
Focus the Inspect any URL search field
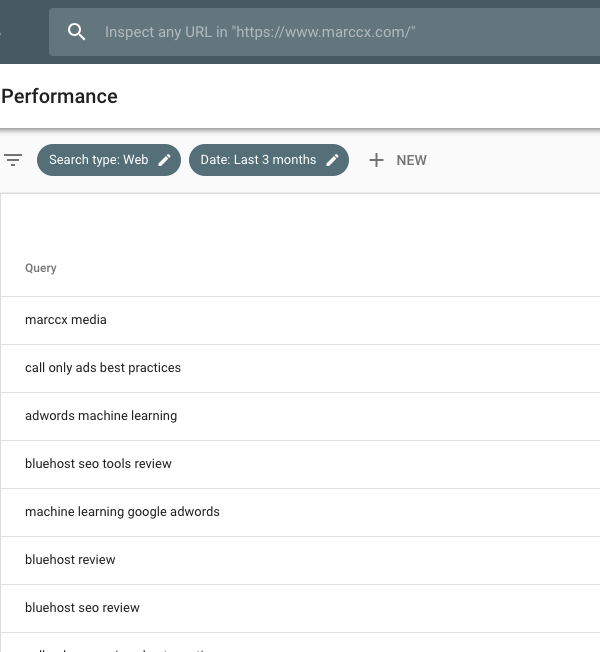[x=324, y=32]
